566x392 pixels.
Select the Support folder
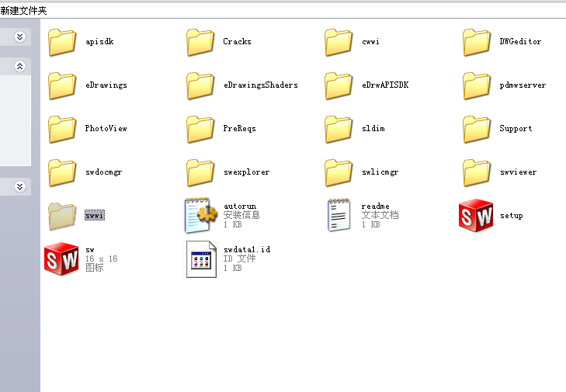point(476,129)
